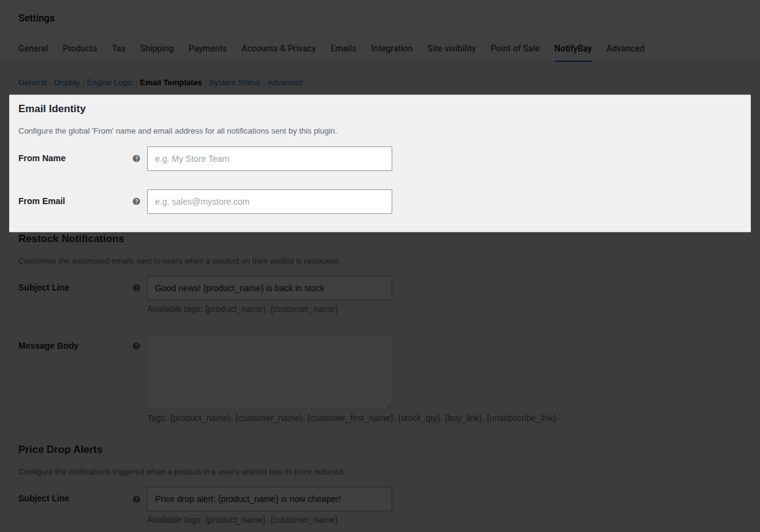Open NotifyBay Advanced subsection link
Image resolution: width=760 pixels, height=532 pixels.
coord(285,83)
